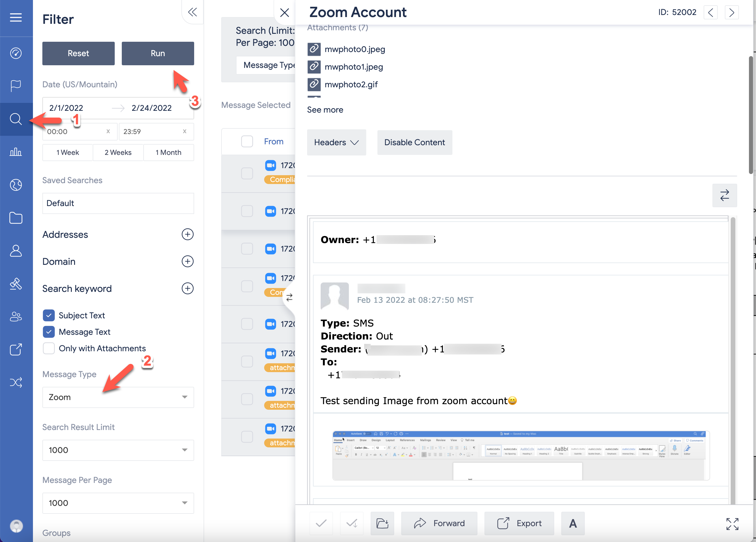Click the Export button
The image size is (756, 542).
[x=519, y=523]
